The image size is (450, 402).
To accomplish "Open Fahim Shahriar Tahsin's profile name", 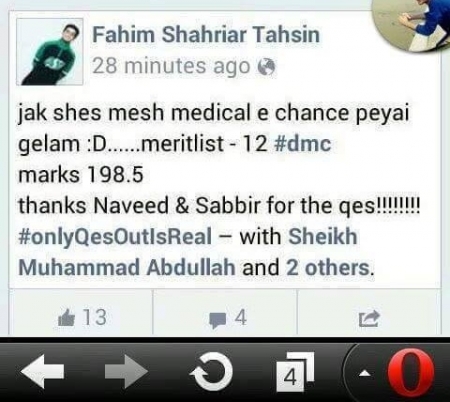I will (x=206, y=35).
